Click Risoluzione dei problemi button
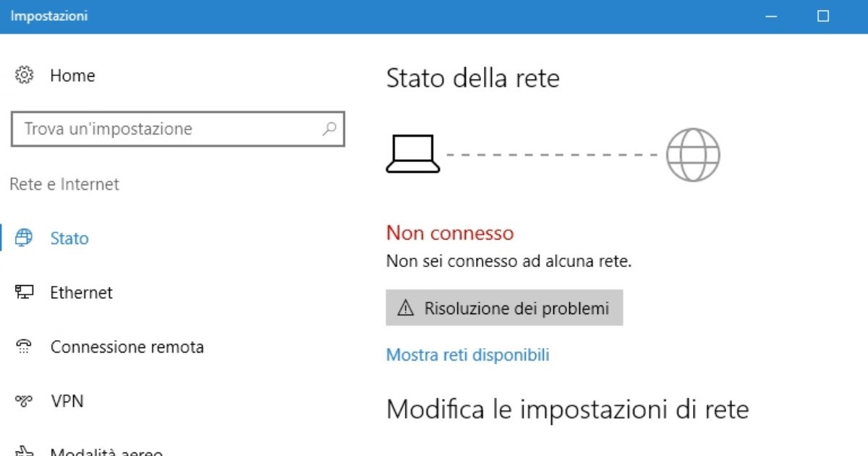This screenshot has height=456, width=868. tap(504, 309)
